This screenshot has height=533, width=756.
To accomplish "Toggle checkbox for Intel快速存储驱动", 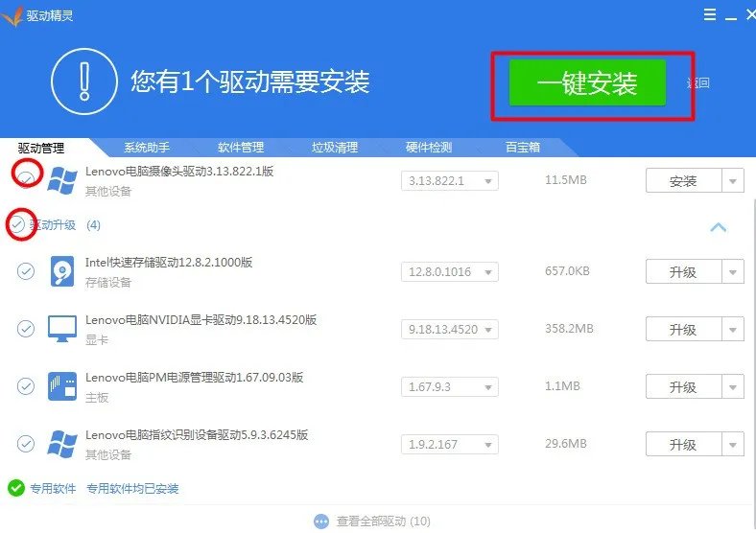I will [x=26, y=271].
